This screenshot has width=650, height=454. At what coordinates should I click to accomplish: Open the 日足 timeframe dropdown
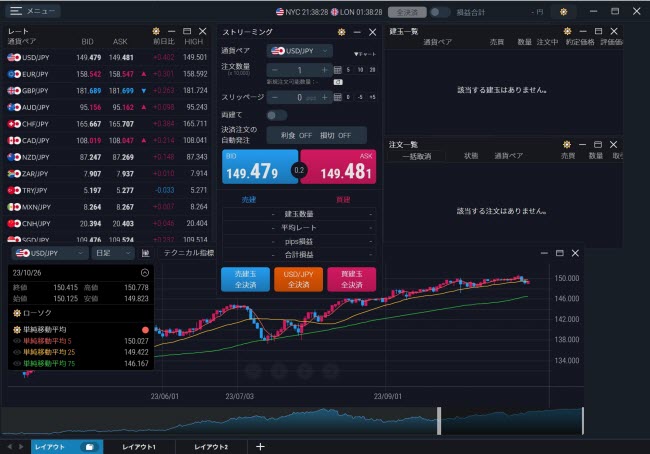coord(113,253)
